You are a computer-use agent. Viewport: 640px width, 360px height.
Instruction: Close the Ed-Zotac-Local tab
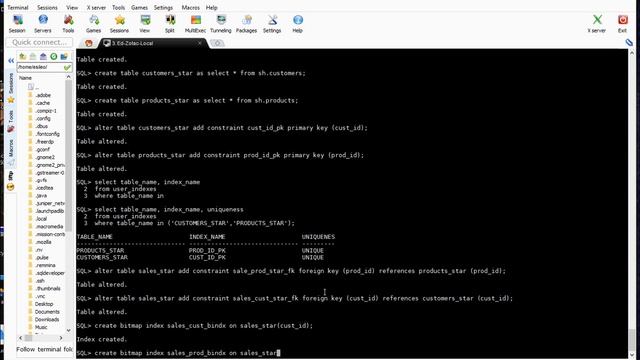(x=200, y=43)
